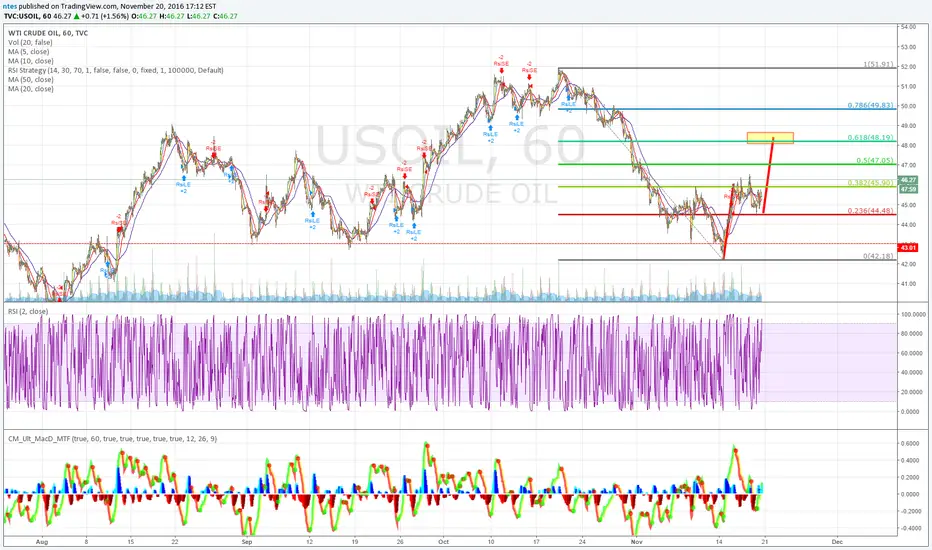The image size is (932, 550).
Task: Select the 'Vol (20, false)' indicator legend
Action: (30, 43)
